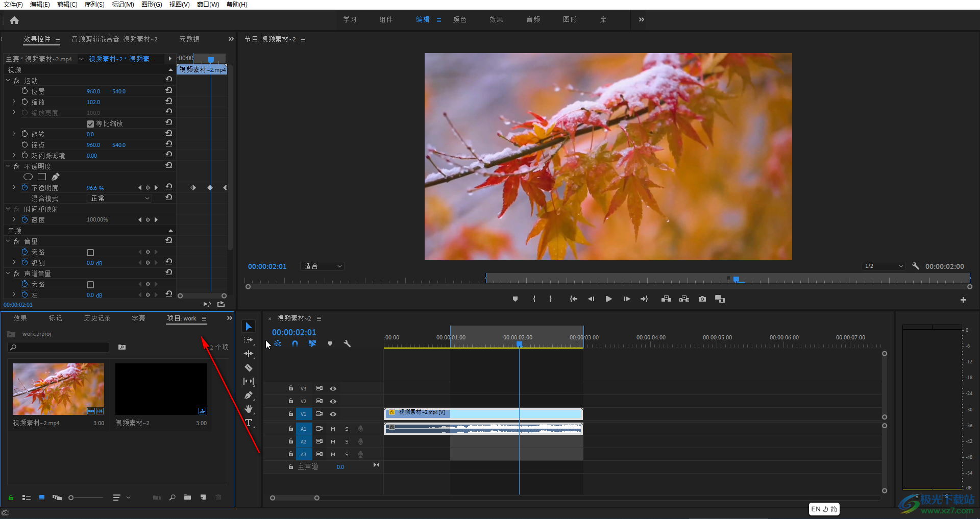Open playback resolution 1/2 dropdown
Viewport: 980px width, 519px height.
[x=884, y=266]
